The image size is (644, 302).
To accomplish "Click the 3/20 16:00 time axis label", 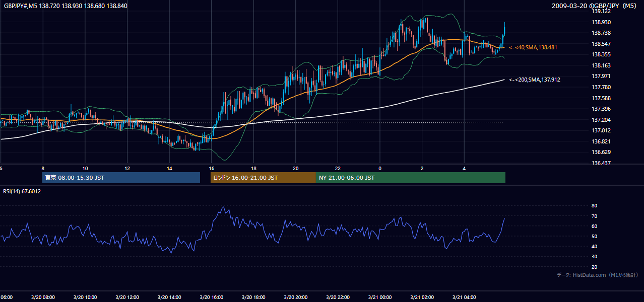I will [212, 297].
